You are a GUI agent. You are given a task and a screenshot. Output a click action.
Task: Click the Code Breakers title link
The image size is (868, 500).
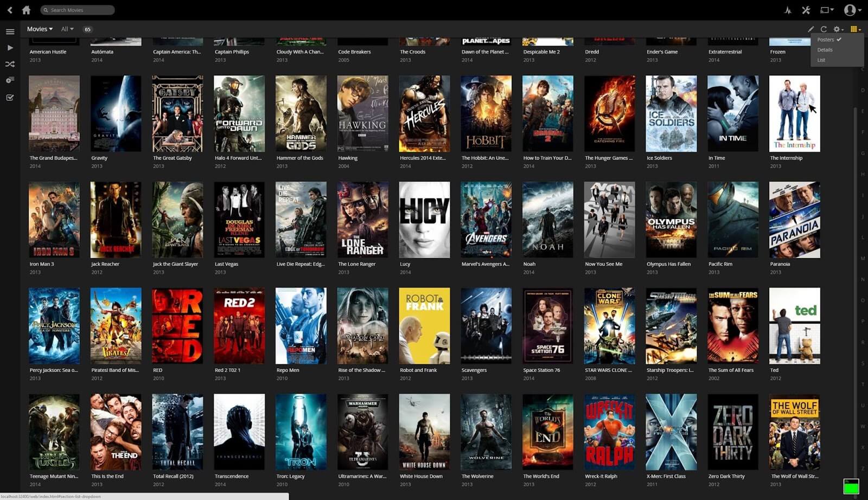pyautogui.click(x=354, y=52)
